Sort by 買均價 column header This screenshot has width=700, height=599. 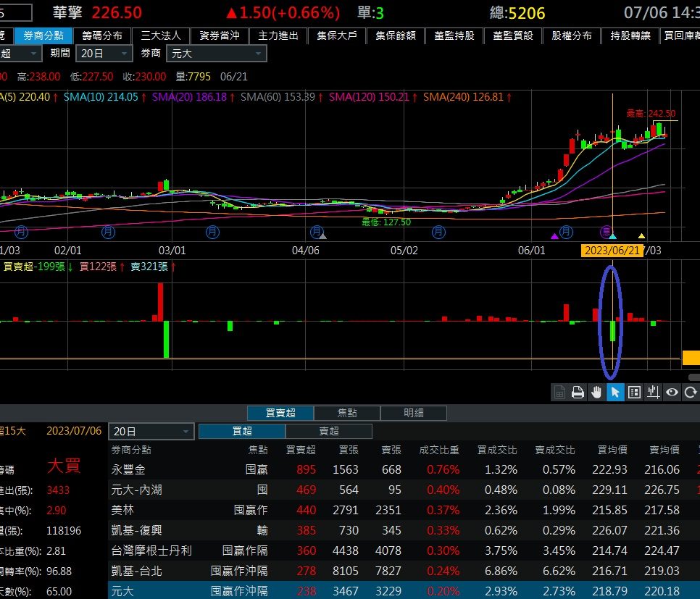tap(612, 450)
